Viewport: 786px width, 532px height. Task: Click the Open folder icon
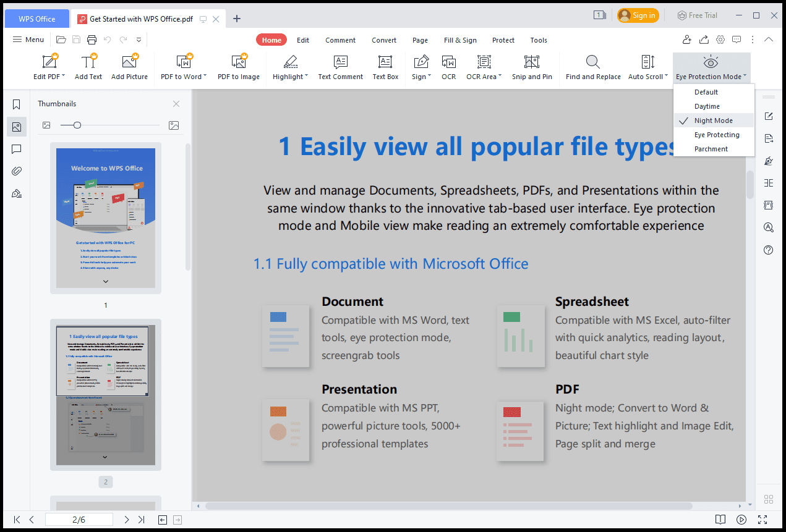[x=61, y=40]
